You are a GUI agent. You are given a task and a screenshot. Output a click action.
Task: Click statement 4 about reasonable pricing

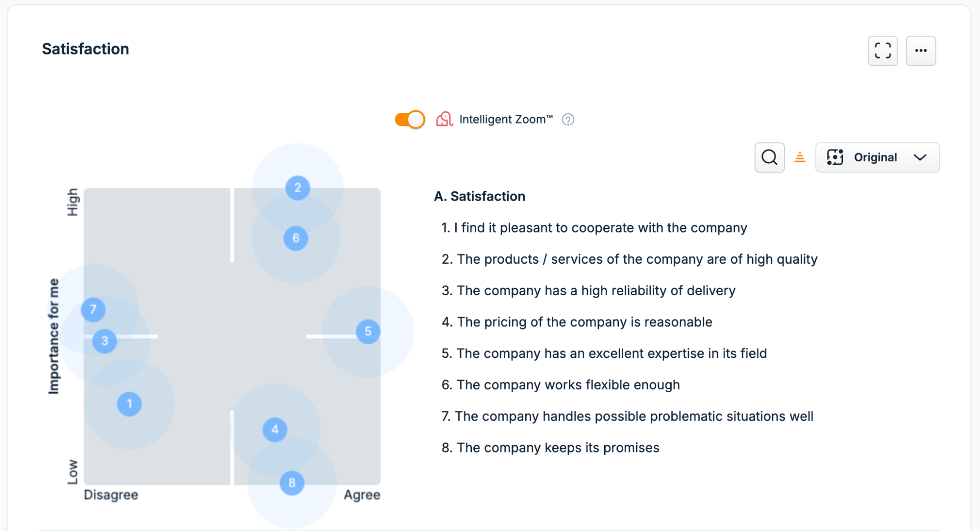(577, 322)
